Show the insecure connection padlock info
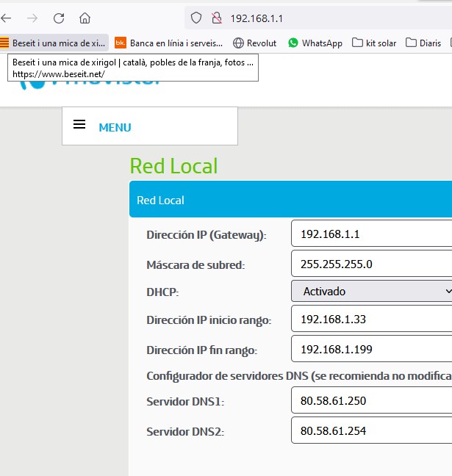The height and width of the screenshot is (476, 452). (x=217, y=18)
